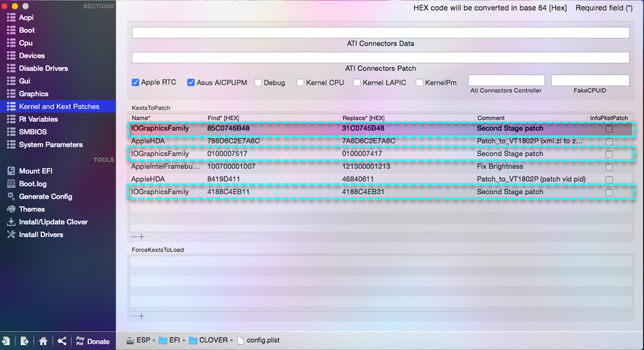
Task: Uncheck the Apple RTC checkbox
Action: [x=135, y=82]
